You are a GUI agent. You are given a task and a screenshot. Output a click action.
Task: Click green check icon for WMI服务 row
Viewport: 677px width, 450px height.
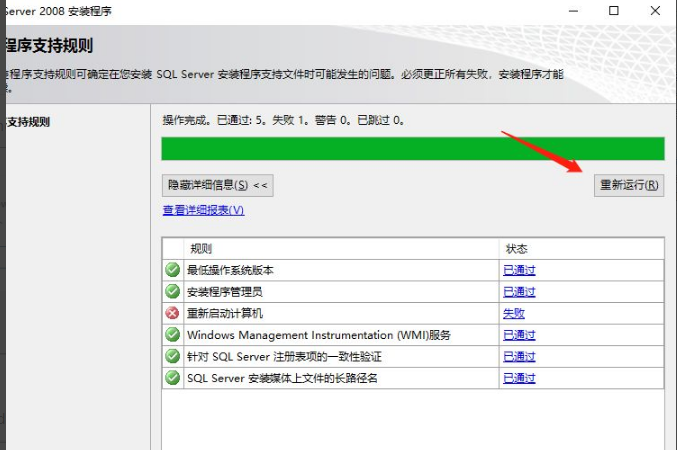[x=172, y=335]
